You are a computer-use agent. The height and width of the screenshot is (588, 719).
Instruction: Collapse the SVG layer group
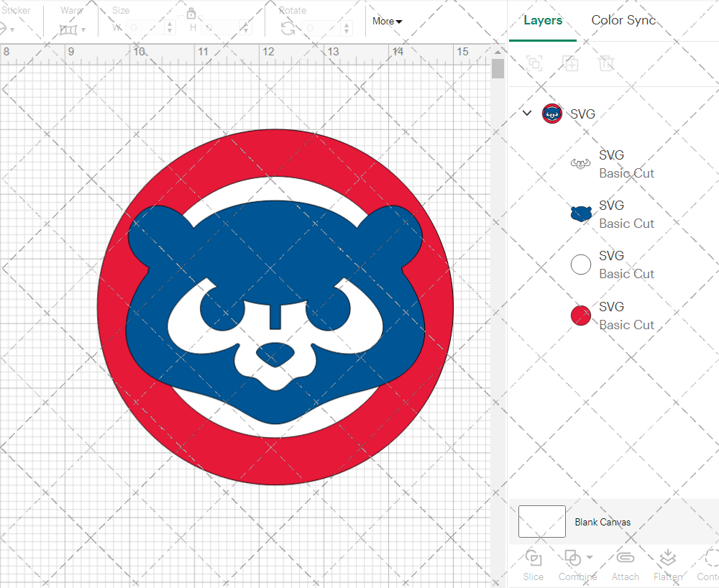527,113
